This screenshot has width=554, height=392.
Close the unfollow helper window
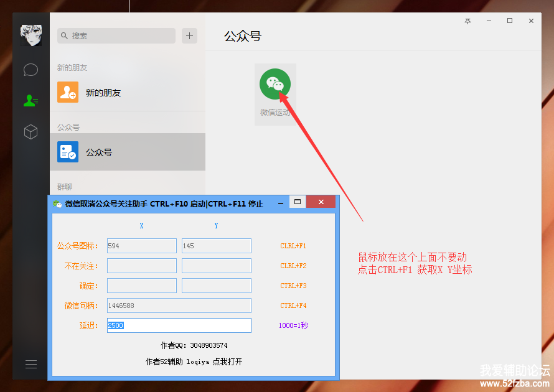coord(321,202)
